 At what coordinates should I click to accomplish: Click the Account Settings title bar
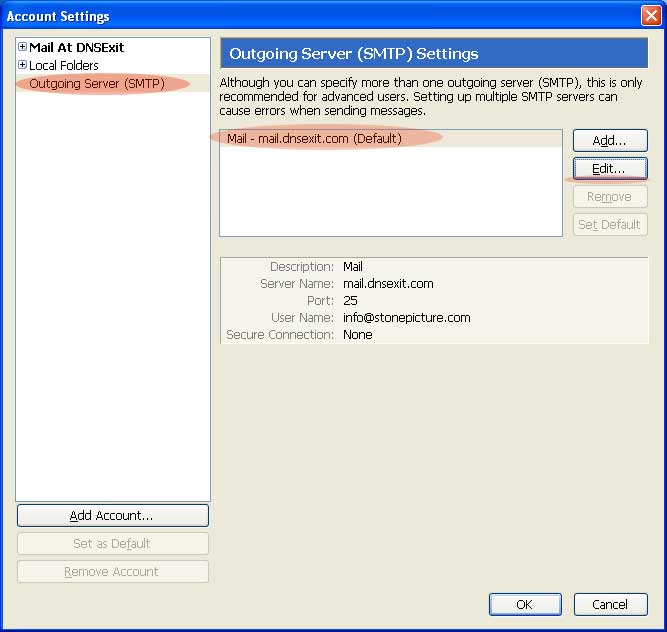click(300, 16)
